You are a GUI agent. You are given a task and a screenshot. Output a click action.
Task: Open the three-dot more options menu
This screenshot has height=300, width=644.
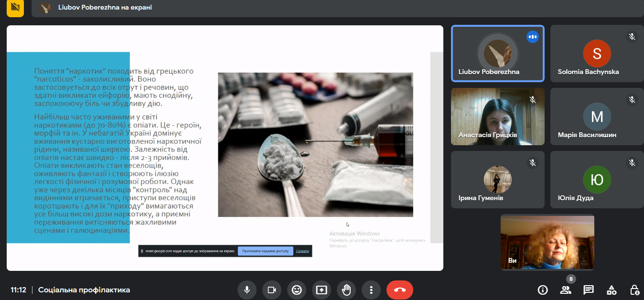[x=371, y=290]
